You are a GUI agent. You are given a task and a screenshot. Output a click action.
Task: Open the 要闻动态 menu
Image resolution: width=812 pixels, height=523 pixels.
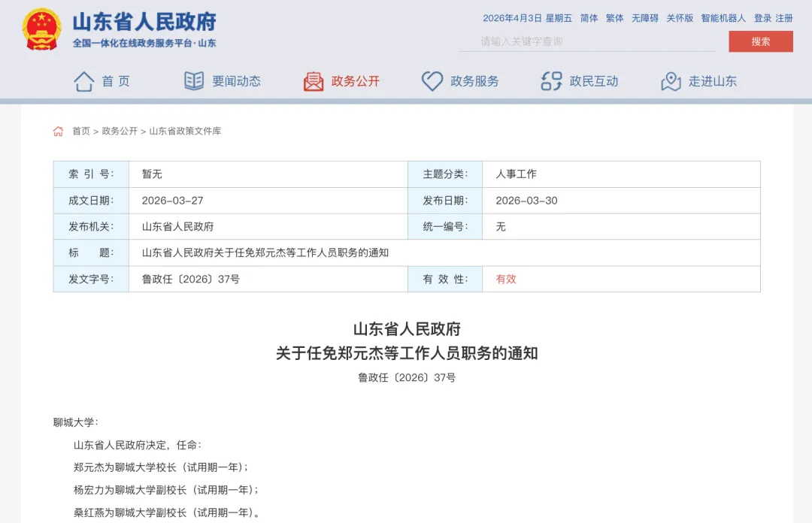pyautogui.click(x=236, y=81)
